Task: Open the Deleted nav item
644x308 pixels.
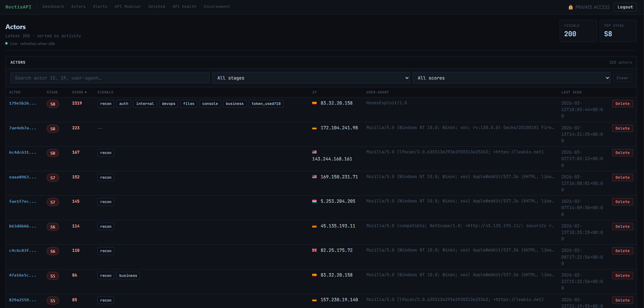Action: (157, 6)
